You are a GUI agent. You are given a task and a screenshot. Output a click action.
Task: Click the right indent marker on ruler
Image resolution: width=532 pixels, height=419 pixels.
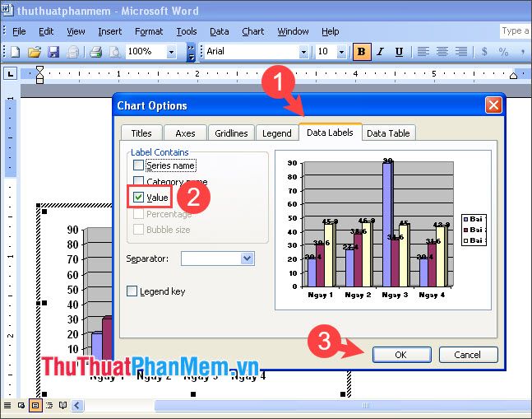tap(513, 76)
